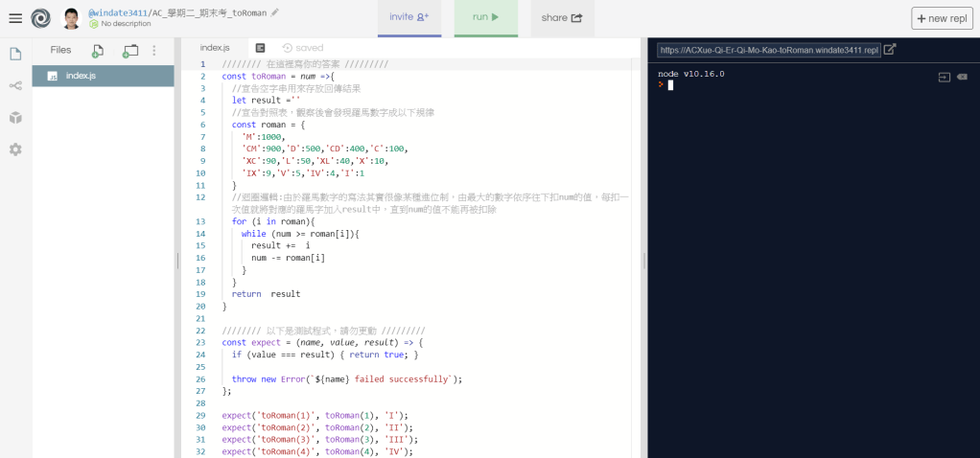Open the settings gear in sidebar
980x458 pixels.
tap(15, 149)
